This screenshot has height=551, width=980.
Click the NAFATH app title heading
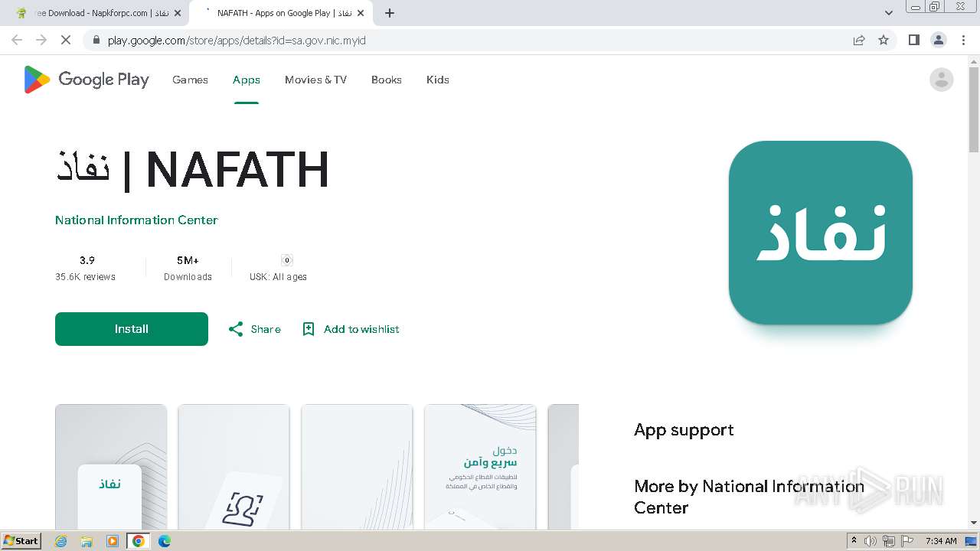192,170
